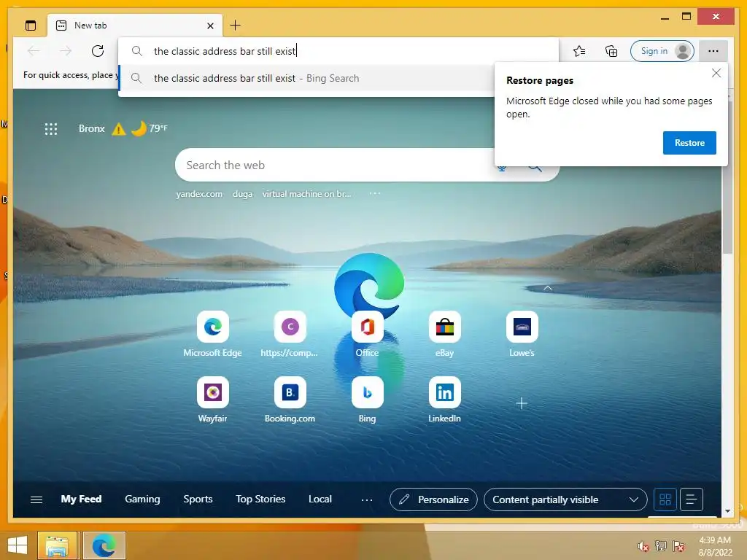Open the Office quick link tile
The image size is (747, 560).
tap(368, 334)
